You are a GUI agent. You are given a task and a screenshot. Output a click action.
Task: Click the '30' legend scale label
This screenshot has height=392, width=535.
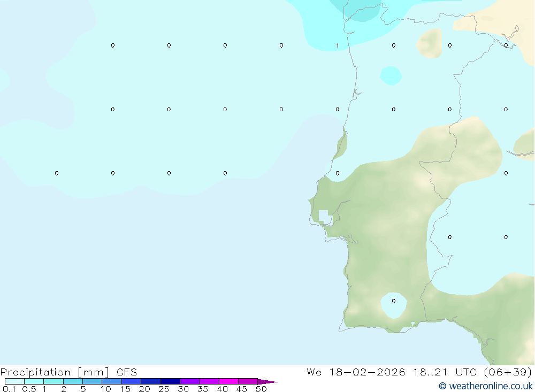click(x=183, y=389)
